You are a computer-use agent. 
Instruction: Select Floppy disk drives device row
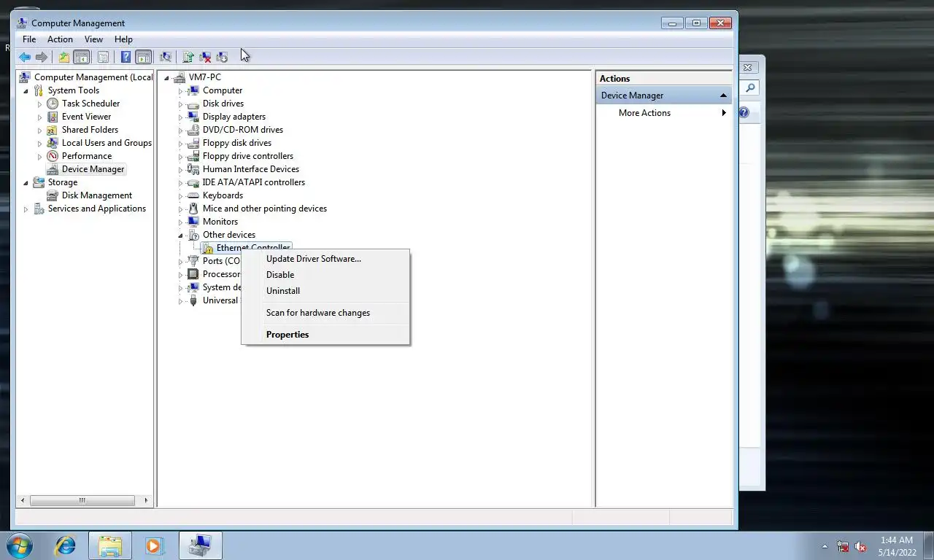pos(237,143)
